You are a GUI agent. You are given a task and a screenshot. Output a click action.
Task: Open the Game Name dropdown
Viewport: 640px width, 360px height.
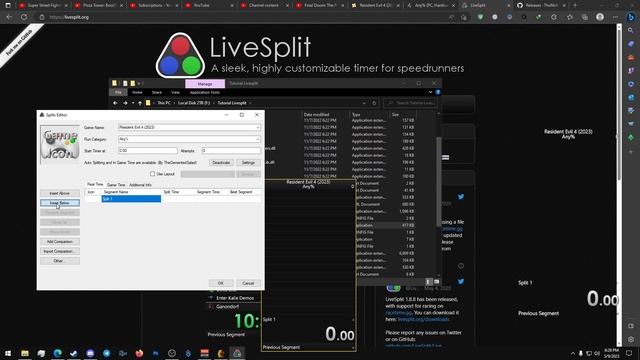tap(258, 127)
